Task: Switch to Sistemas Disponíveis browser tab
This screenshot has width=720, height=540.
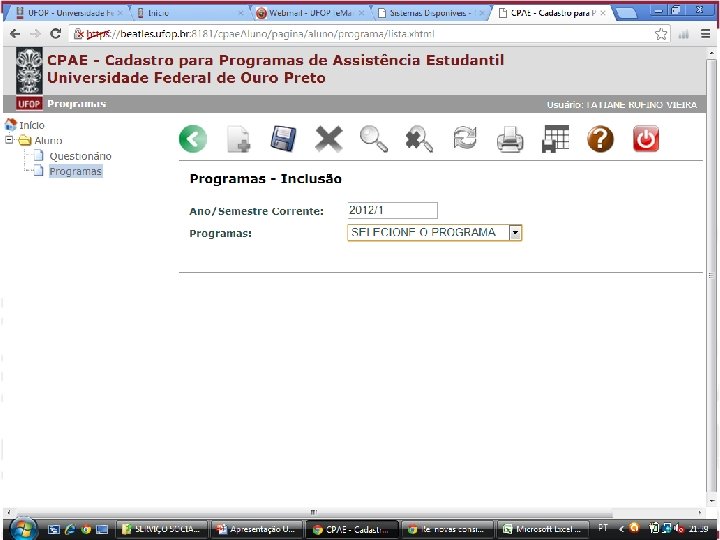Action: tap(431, 13)
